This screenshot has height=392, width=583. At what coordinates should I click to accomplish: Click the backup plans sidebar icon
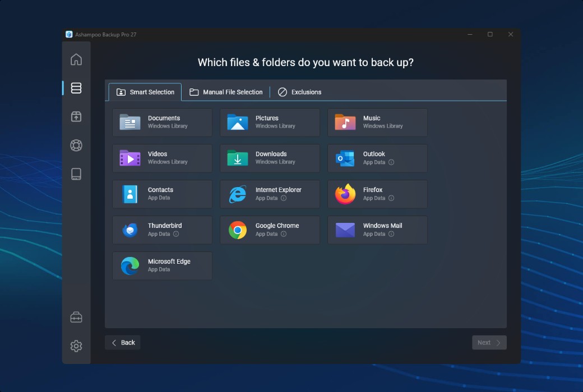click(76, 88)
